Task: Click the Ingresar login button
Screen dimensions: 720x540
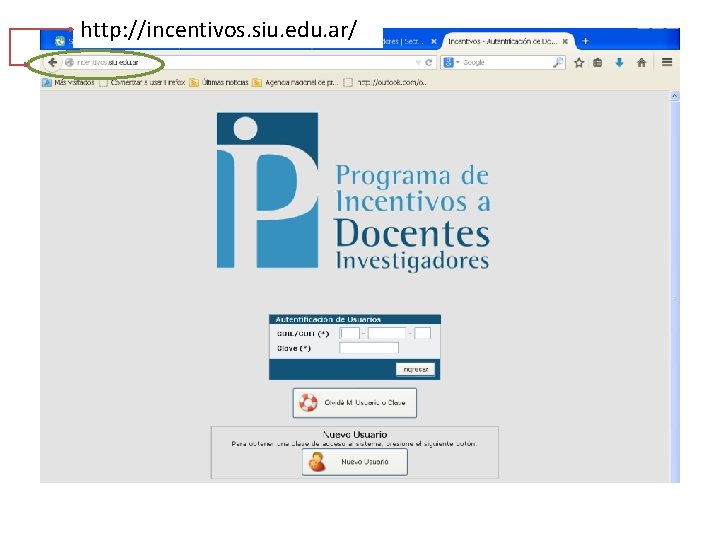Action: point(415,369)
